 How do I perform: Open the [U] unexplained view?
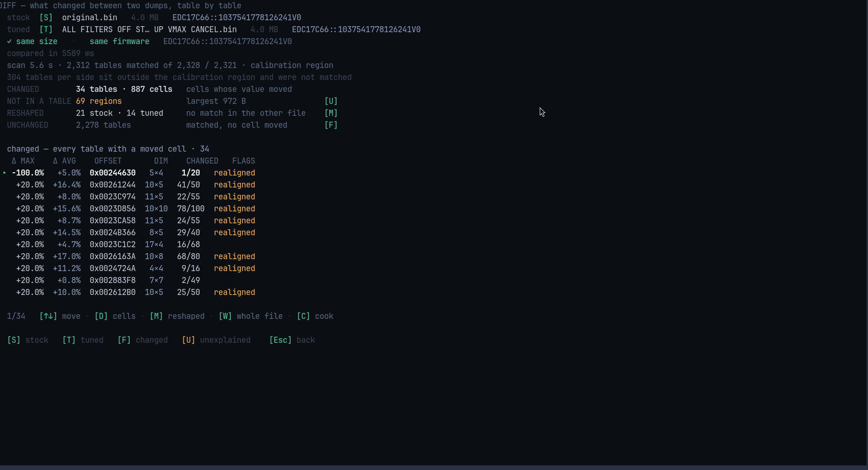216,340
